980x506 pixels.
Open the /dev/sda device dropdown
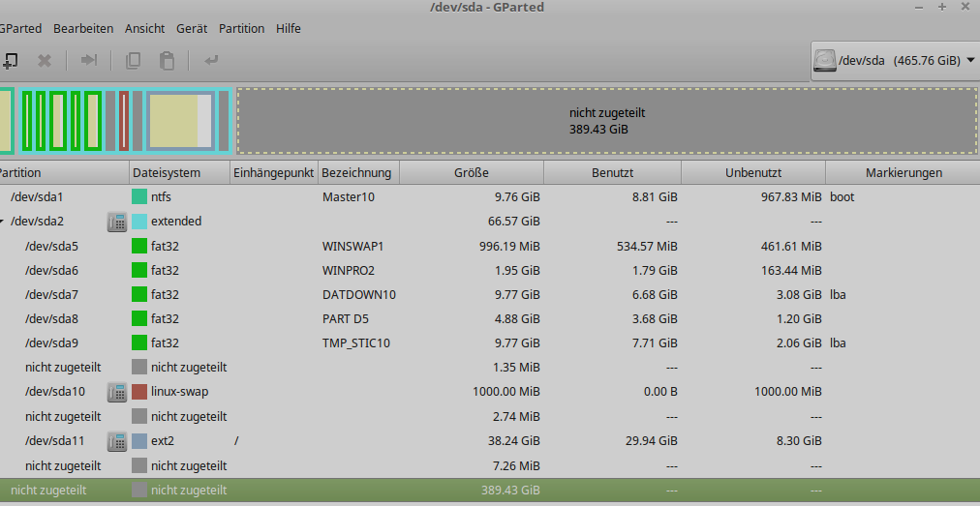coord(895,61)
